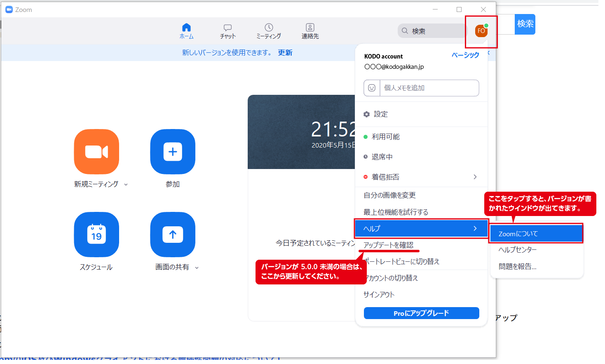Set status to 利用可能
The width and height of the screenshot is (605, 364).
click(x=421, y=137)
